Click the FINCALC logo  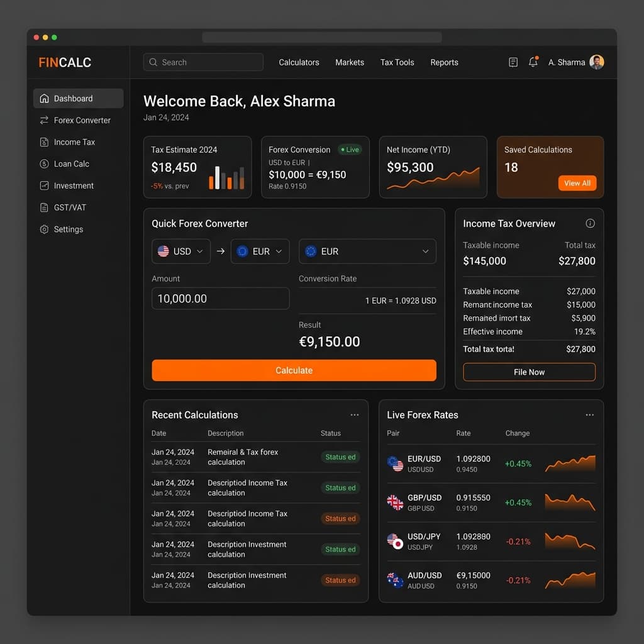(x=65, y=62)
